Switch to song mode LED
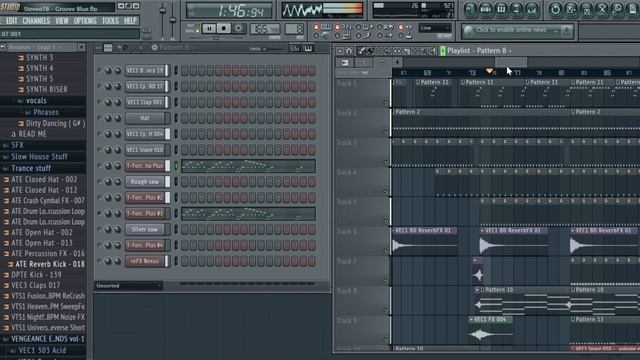Screen dimensions: 640x360 coord(198,30)
